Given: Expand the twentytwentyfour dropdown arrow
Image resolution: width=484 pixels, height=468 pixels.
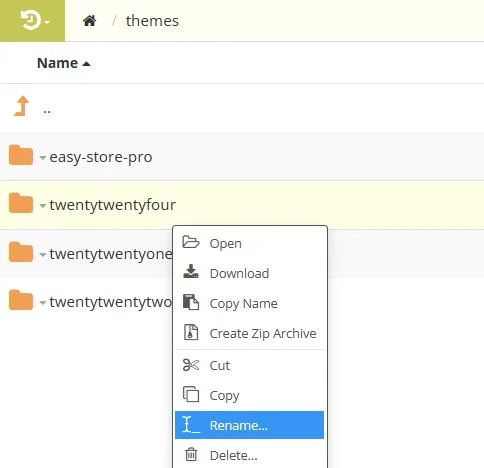Looking at the screenshot, I should (43, 205).
